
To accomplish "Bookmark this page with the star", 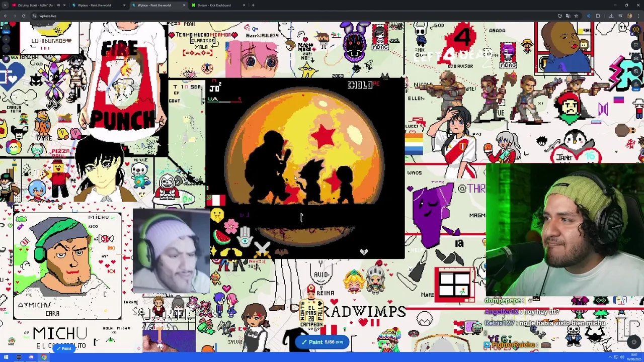I will pos(576,16).
